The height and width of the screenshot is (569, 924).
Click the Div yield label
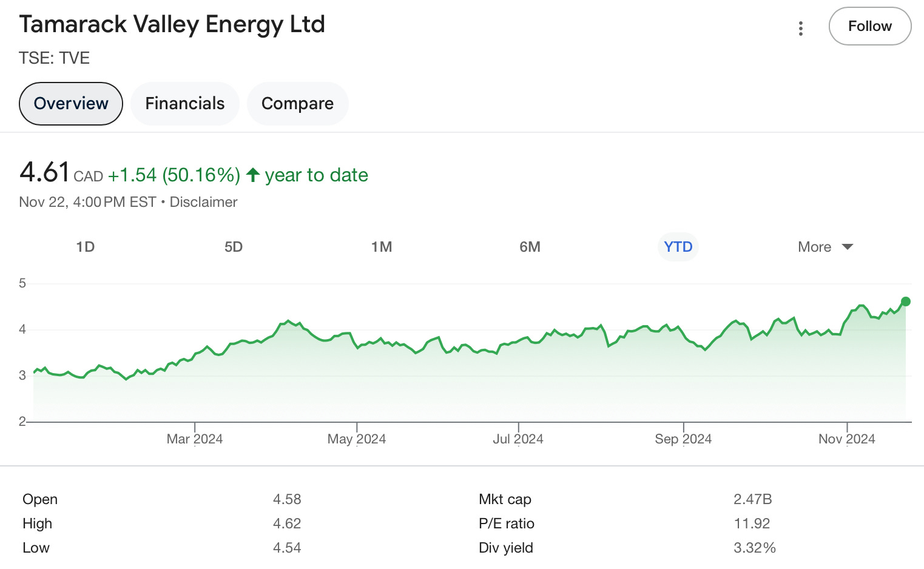506,548
